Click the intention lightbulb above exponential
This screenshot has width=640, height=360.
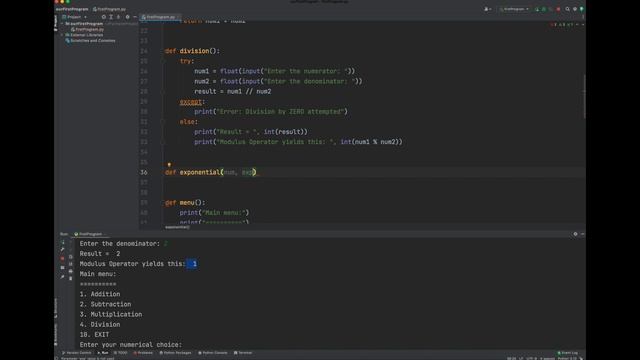[x=169, y=164]
